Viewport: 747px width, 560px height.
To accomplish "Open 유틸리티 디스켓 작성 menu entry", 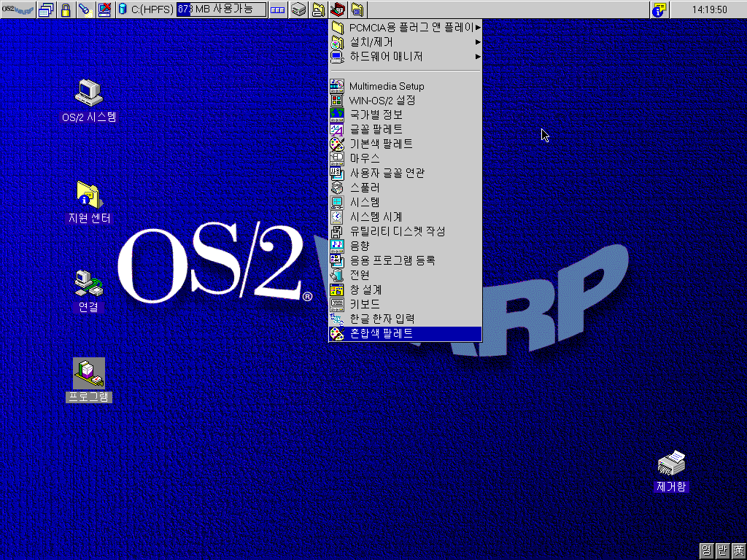I will (406, 231).
